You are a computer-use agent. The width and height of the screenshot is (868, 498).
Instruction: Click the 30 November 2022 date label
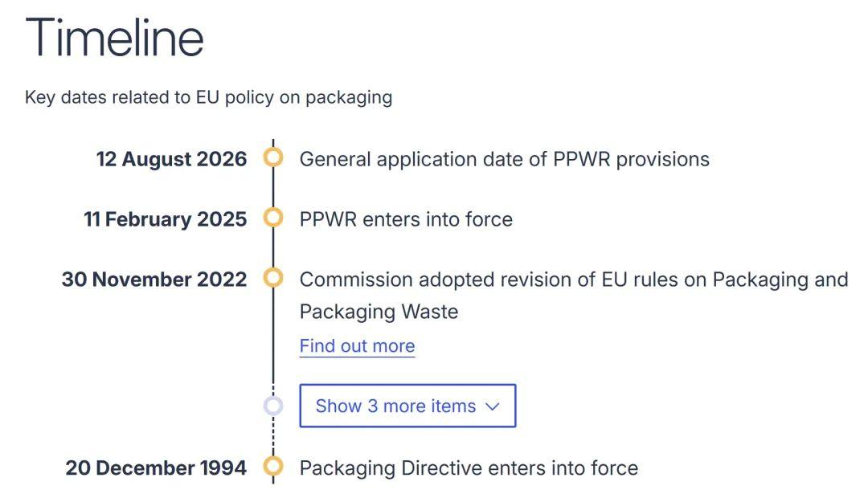tap(154, 280)
